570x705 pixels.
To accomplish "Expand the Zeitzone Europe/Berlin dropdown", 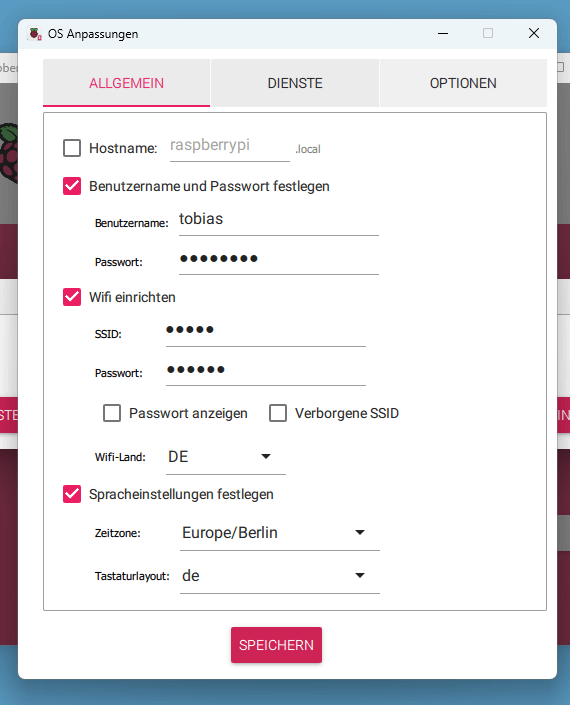I will 280,533.
